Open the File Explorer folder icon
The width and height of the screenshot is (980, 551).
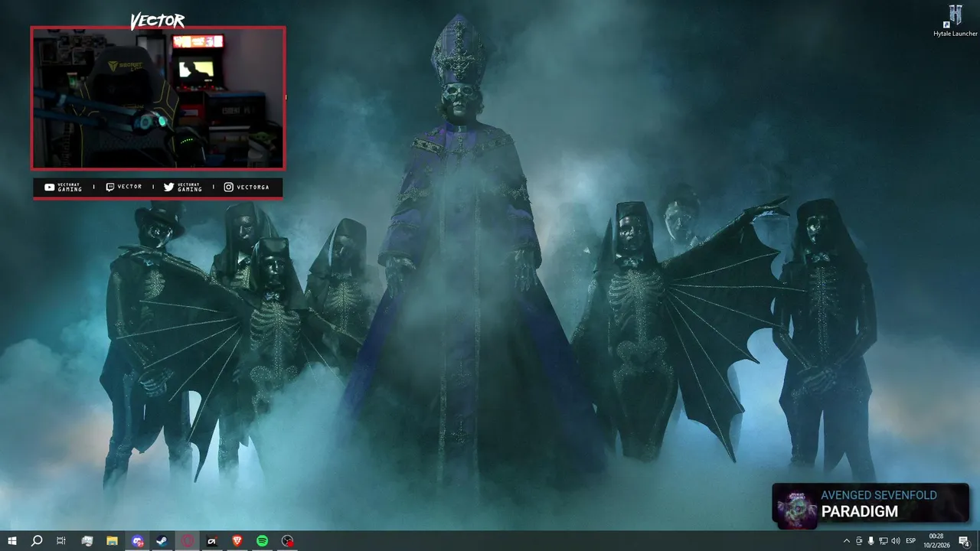[x=112, y=541]
